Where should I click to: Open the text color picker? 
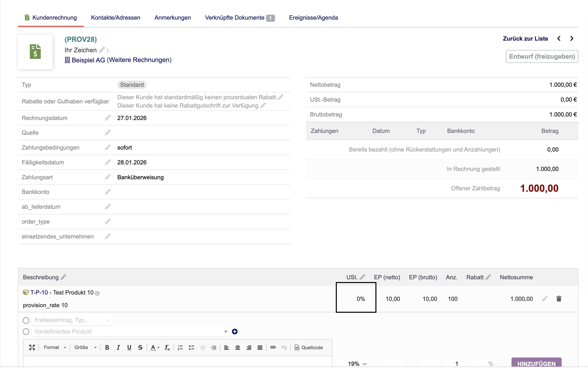point(154,348)
